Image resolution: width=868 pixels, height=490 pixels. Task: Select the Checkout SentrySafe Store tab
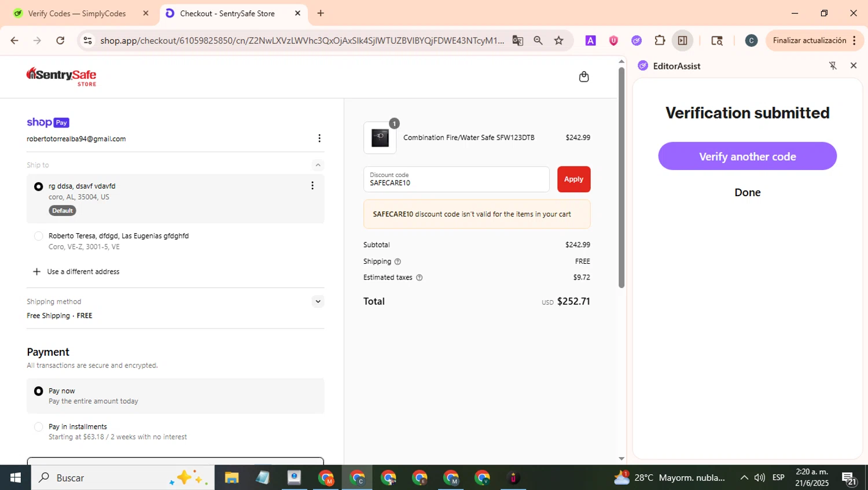tap(227, 13)
